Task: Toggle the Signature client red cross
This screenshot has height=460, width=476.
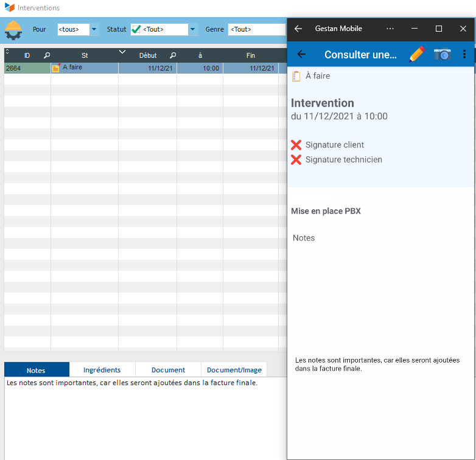Action: 296,145
